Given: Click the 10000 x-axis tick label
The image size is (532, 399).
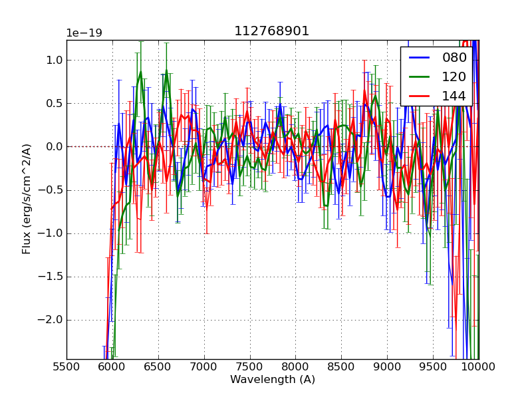Looking at the screenshot, I should coord(479,366).
